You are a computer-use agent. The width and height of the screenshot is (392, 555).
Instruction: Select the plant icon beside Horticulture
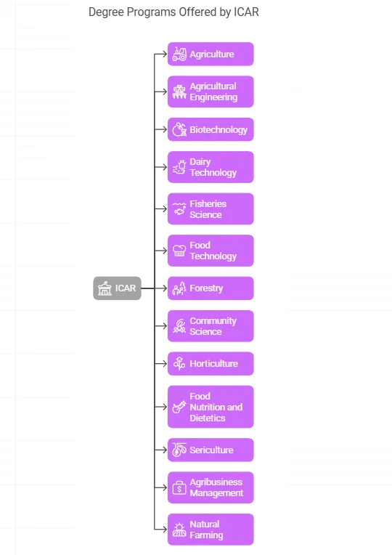(x=179, y=363)
